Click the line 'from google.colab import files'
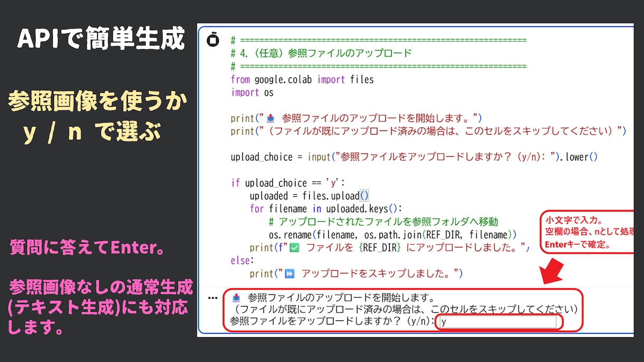Viewport: 644px width, 362px height. pos(302,80)
